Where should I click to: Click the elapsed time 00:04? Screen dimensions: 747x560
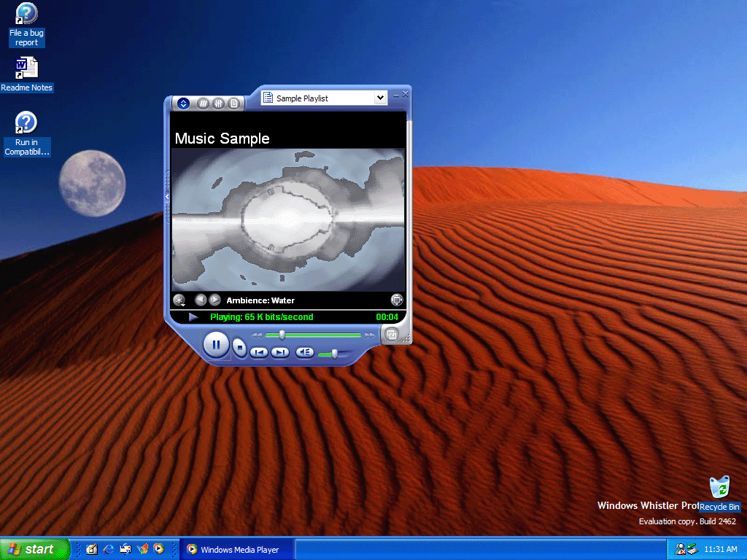point(387,317)
